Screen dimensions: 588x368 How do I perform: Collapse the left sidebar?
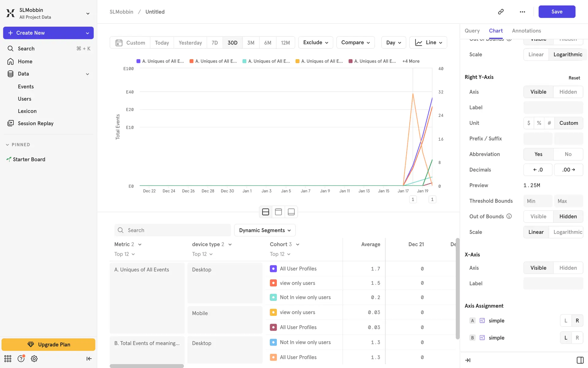click(89, 358)
